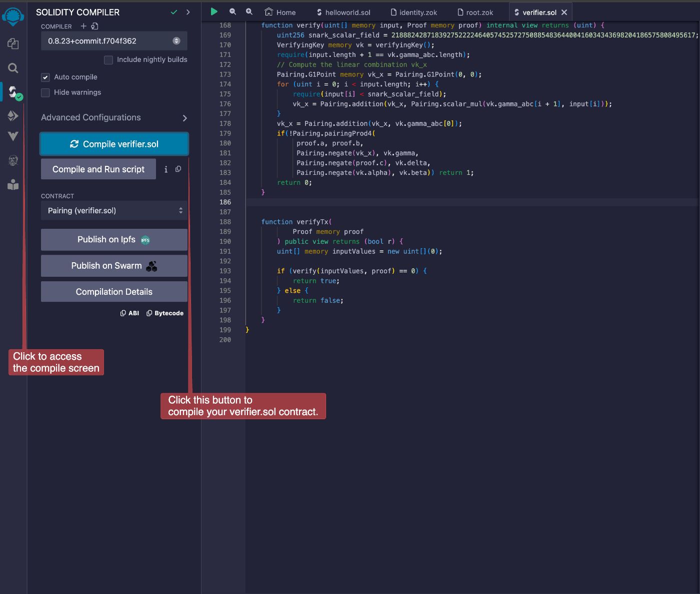This screenshot has height=594, width=700.
Task: Open the compiler version dropdown
Action: click(114, 41)
